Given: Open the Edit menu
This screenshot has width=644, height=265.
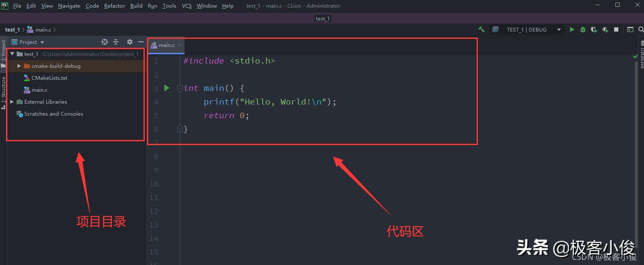Looking at the screenshot, I should click(31, 6).
